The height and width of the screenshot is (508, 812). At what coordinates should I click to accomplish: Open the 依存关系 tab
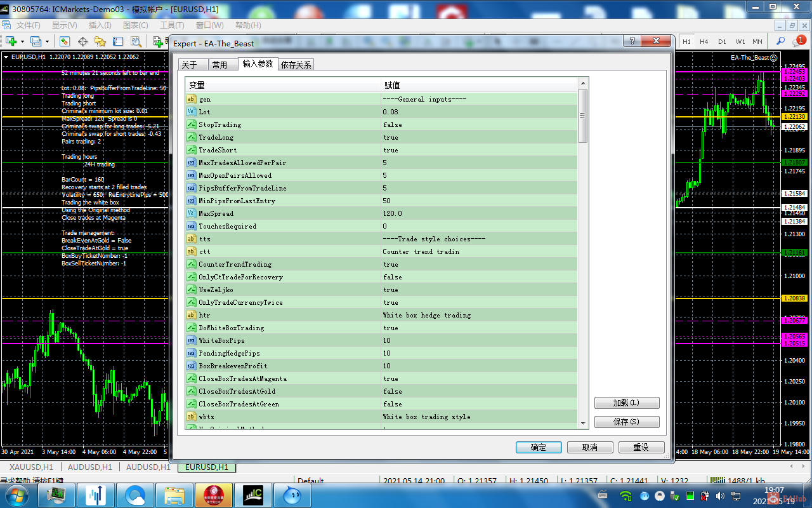pyautogui.click(x=296, y=65)
